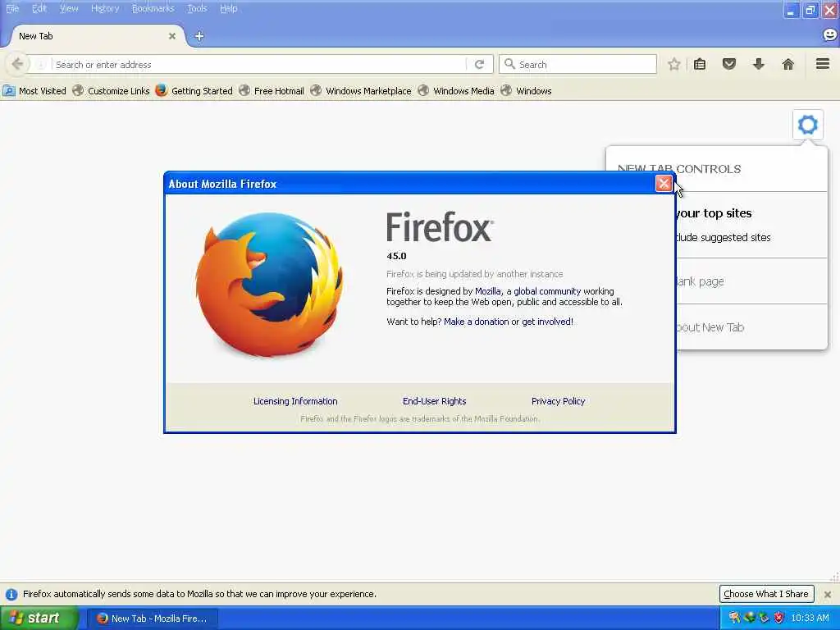Click the Back navigation arrow
This screenshot has height=630, width=840.
pyautogui.click(x=17, y=64)
